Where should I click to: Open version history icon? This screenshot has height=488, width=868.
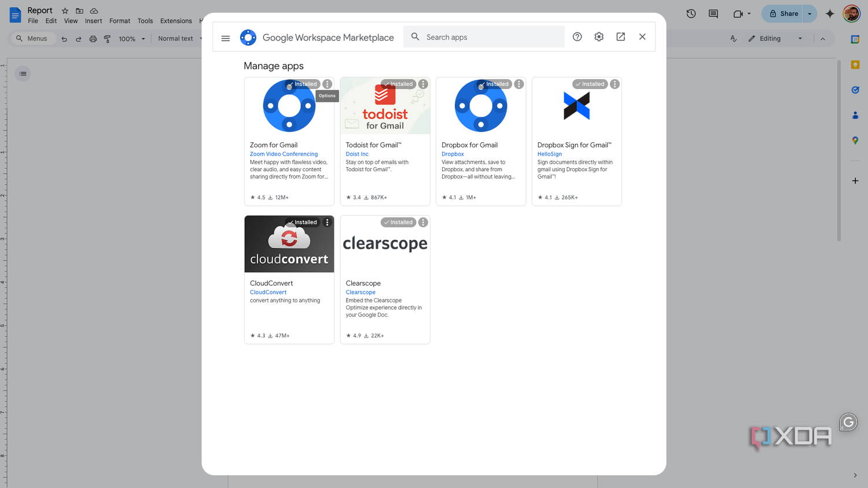coord(691,14)
